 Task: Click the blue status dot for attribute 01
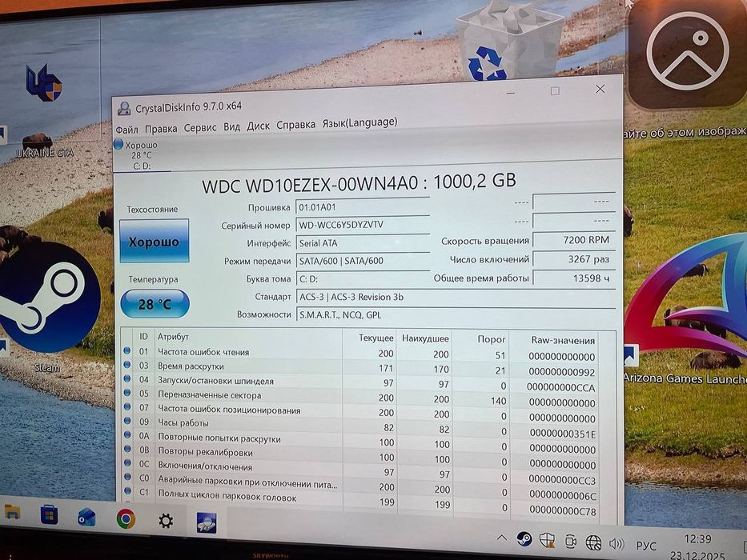click(x=127, y=350)
